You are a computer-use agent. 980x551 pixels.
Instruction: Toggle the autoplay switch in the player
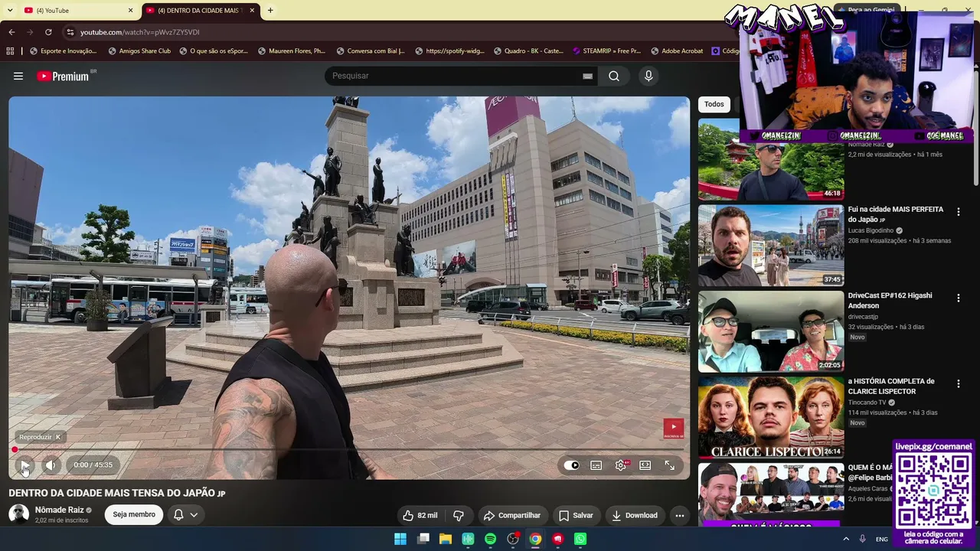[572, 465]
